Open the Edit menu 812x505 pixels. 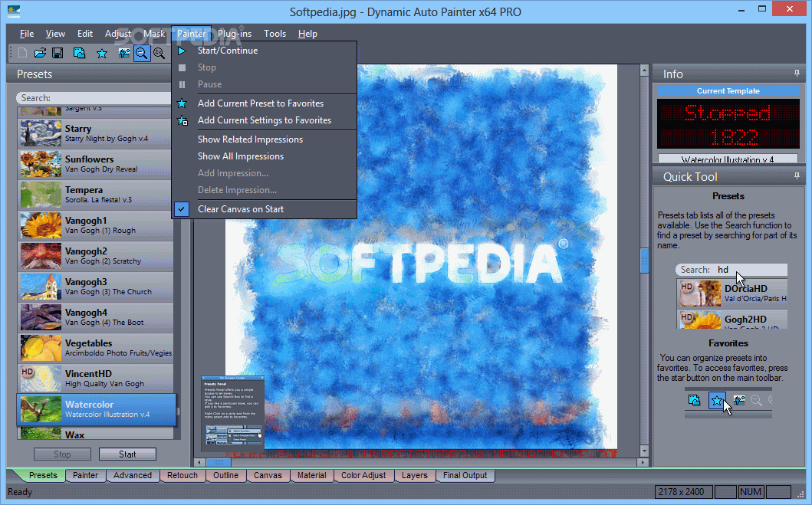coord(85,34)
